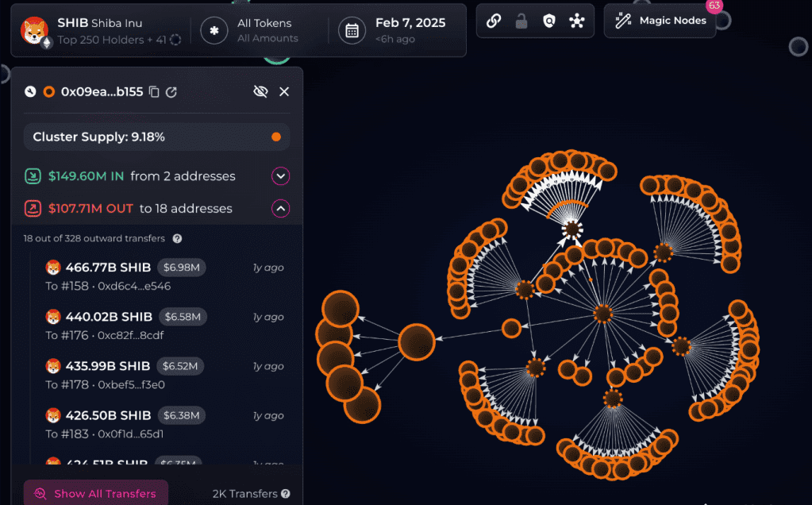
Task: Collapse the $107.71M OUT section chevron
Action: point(281,208)
